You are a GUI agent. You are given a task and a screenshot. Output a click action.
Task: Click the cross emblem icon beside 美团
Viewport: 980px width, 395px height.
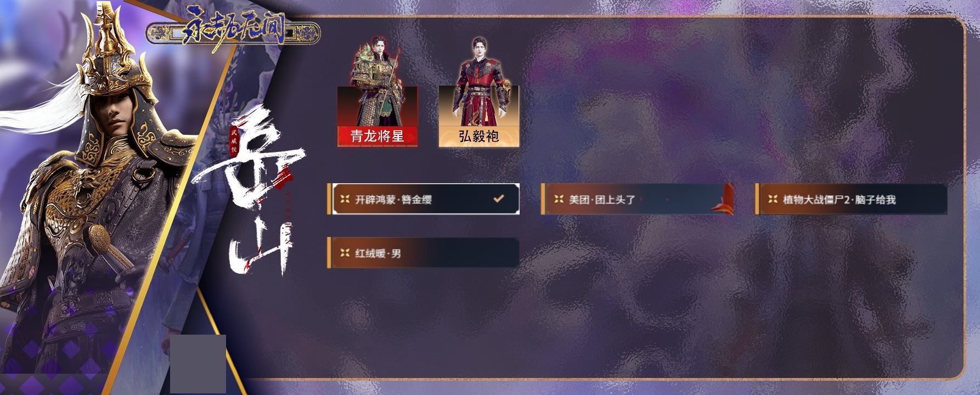(x=559, y=199)
